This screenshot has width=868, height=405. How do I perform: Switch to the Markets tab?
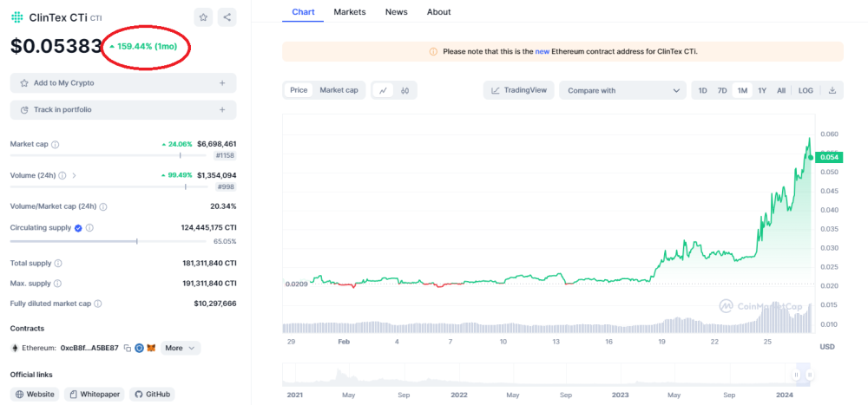tap(349, 12)
